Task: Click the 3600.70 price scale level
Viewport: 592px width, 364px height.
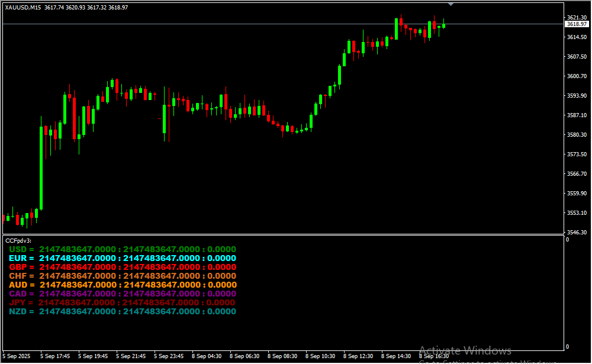Action: pos(576,76)
